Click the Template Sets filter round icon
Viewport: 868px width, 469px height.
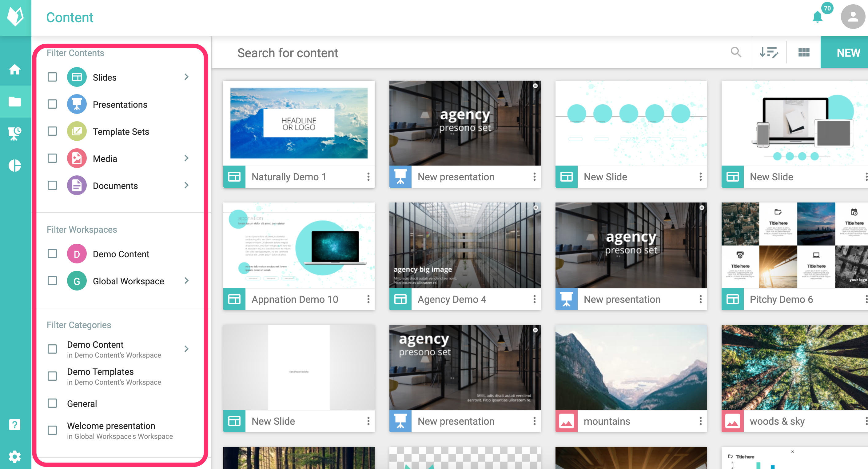[77, 131]
